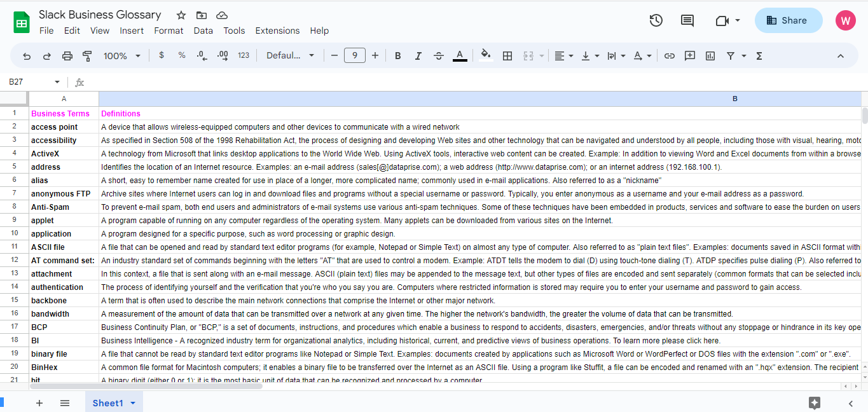Add a new sheet

coord(39,403)
